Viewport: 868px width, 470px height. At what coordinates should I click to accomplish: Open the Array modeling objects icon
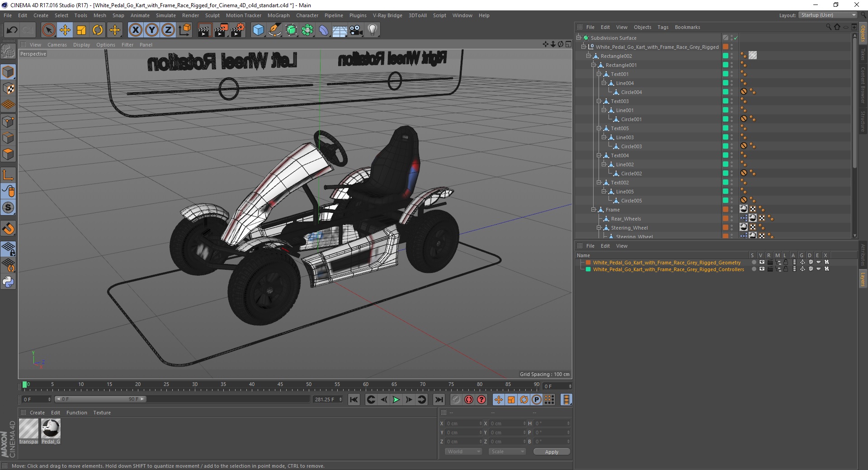[307, 30]
